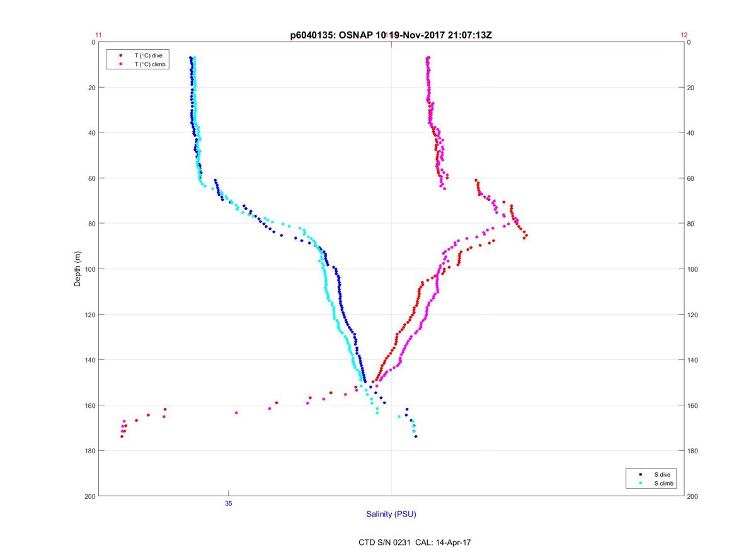Click the 80 tick on the right depth axis

tap(692, 224)
